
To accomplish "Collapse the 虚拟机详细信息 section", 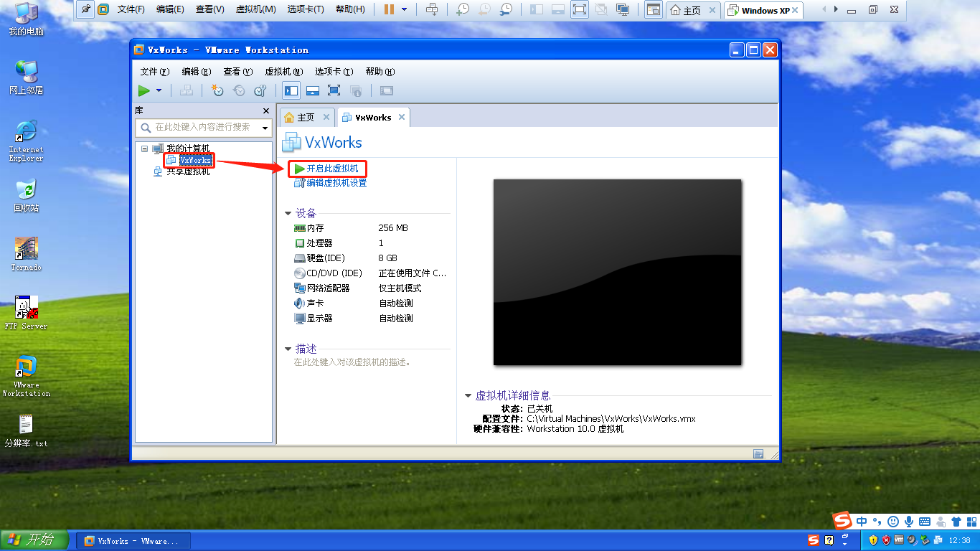I will [467, 394].
